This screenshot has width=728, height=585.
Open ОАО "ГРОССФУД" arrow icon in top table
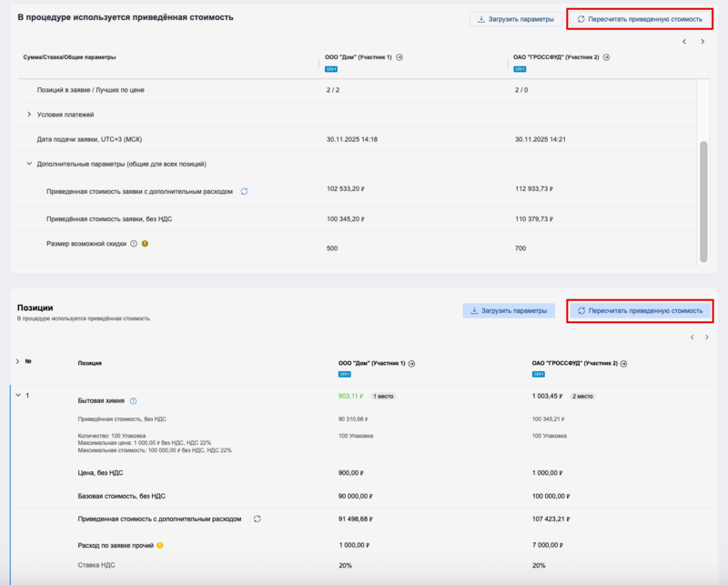pyautogui.click(x=606, y=57)
